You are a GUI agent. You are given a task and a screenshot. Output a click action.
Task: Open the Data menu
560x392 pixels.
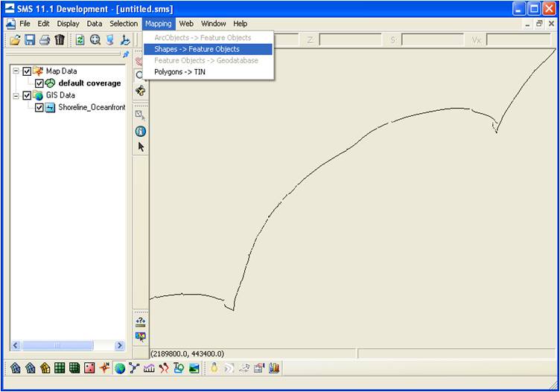95,24
